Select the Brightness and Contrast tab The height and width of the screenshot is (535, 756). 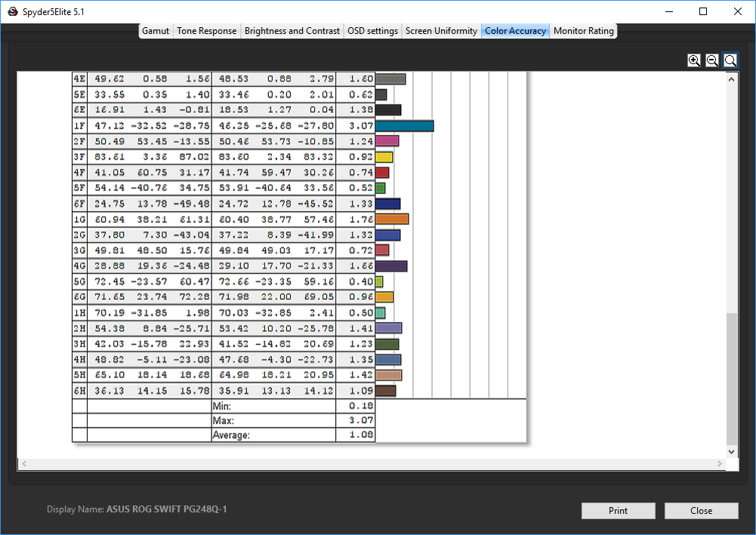point(292,31)
